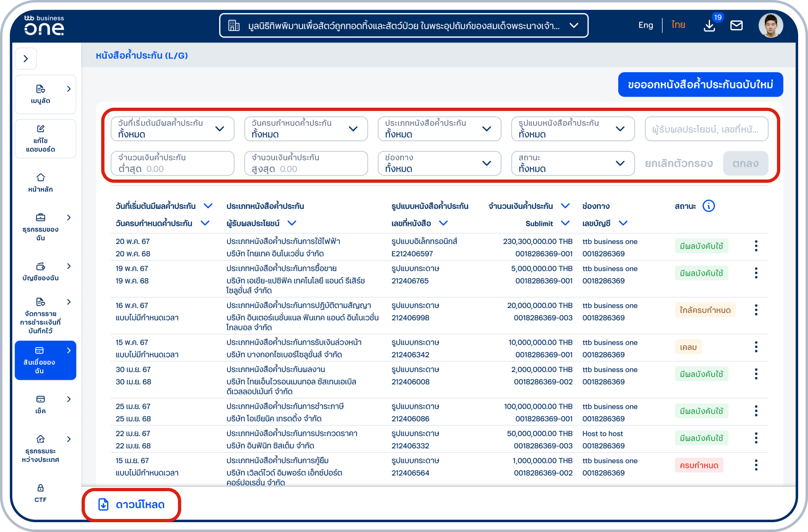Open the mail inbox envelope icon
808x532 pixels.
click(736, 26)
